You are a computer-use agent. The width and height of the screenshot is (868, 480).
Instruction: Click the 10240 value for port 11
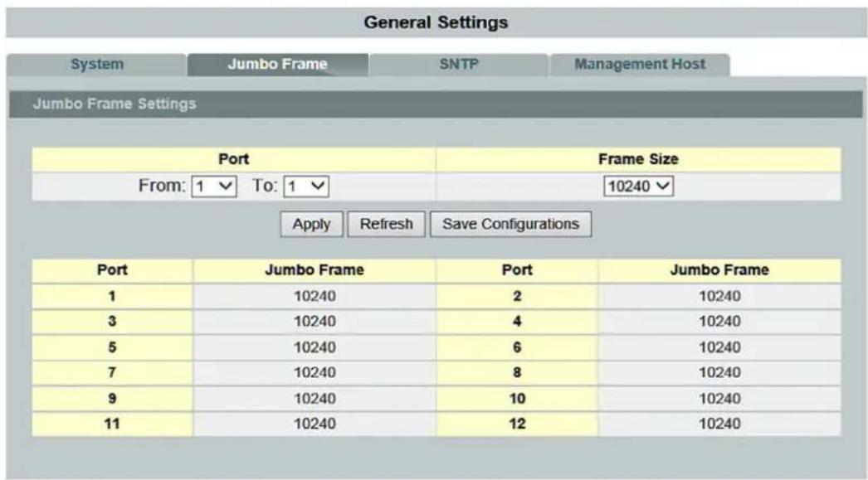[x=315, y=424]
